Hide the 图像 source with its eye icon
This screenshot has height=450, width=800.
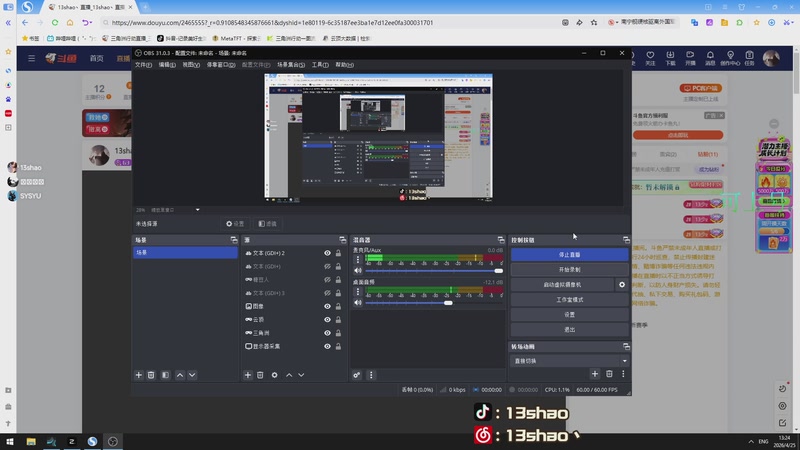[328, 306]
